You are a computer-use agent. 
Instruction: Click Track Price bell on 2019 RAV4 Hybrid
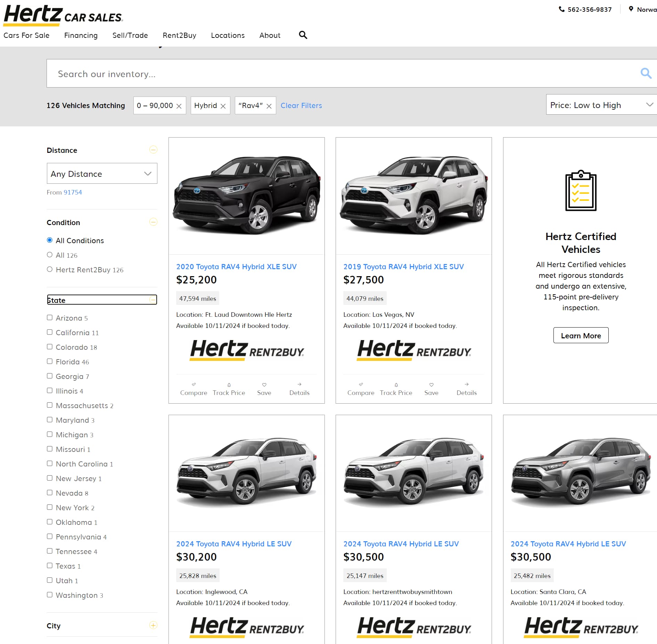pyautogui.click(x=396, y=385)
